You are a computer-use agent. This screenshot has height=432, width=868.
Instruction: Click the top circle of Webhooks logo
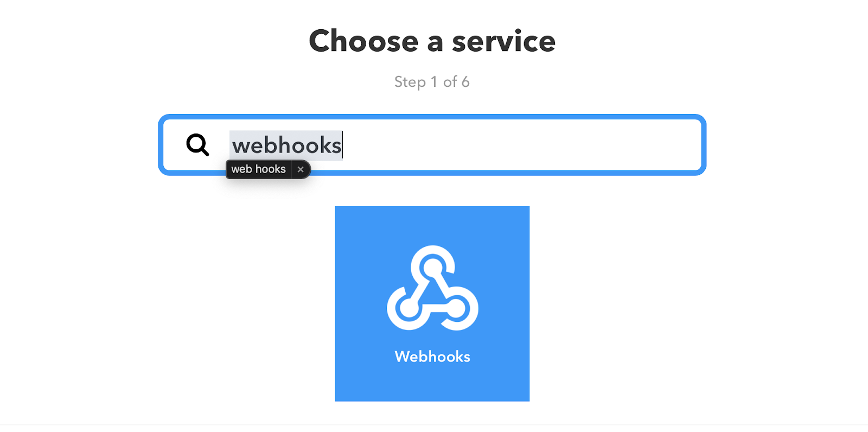[432, 266]
